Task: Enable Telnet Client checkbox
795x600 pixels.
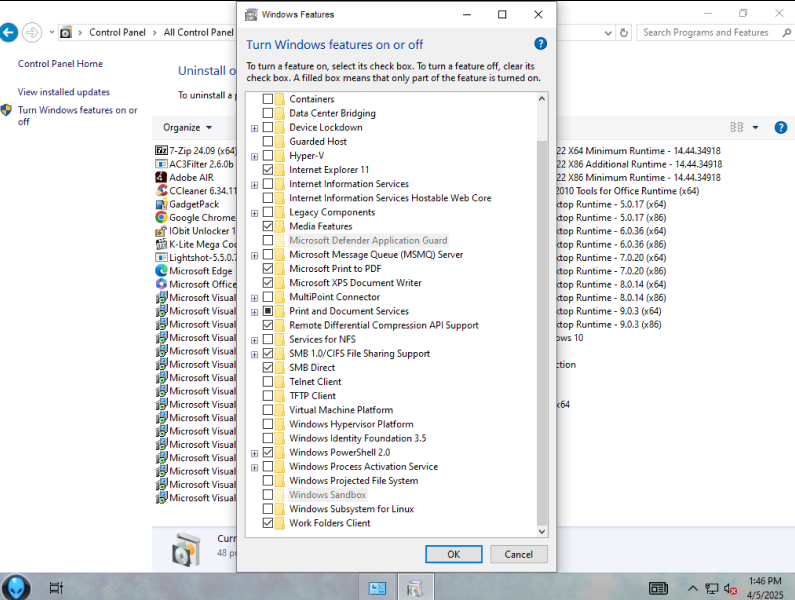Action: point(268,381)
